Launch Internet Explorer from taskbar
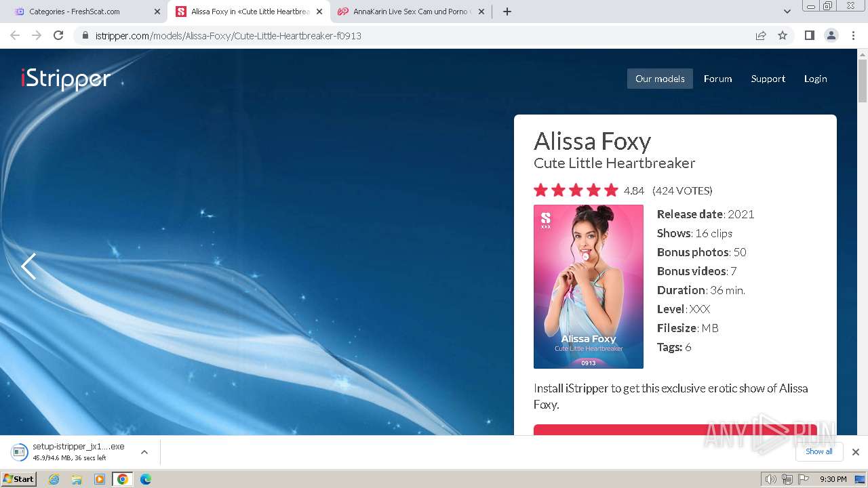This screenshot has height=488, width=868. point(54,479)
